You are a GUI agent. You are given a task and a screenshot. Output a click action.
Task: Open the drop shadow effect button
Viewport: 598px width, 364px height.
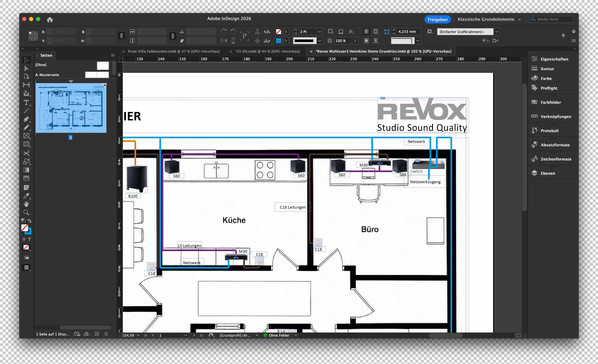tap(341, 31)
